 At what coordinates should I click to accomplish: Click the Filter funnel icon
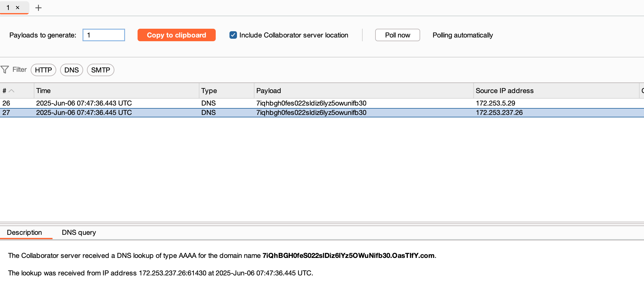pos(5,69)
